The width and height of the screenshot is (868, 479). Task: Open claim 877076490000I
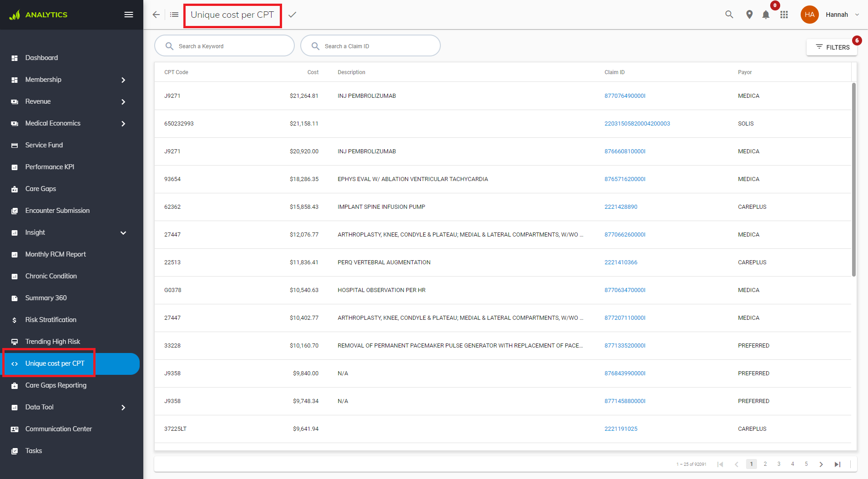click(625, 96)
